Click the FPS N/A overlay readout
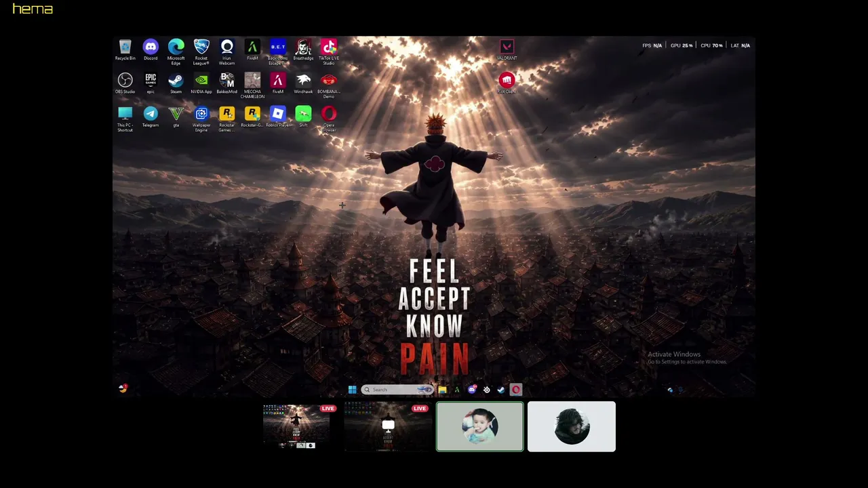The width and height of the screenshot is (868, 488). (x=652, y=45)
